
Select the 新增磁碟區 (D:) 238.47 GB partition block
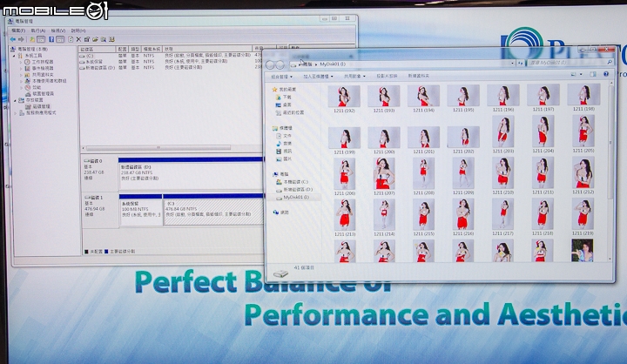(191, 173)
